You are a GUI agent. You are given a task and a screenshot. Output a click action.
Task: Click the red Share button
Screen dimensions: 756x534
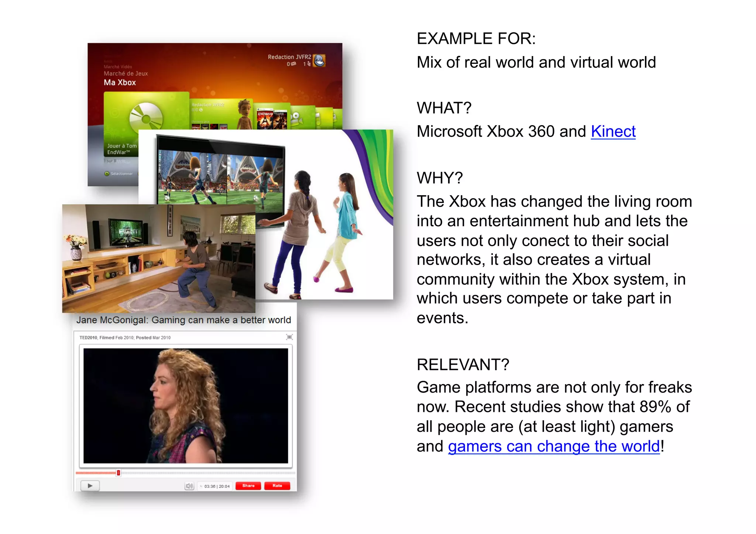[x=248, y=486]
